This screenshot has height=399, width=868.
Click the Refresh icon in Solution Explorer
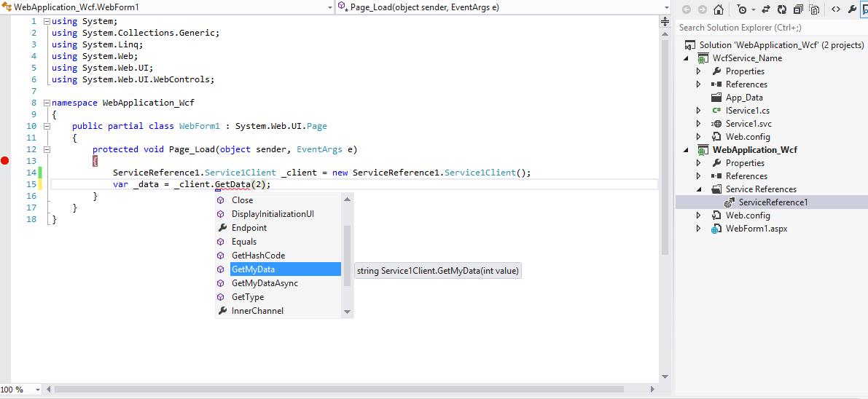782,9
